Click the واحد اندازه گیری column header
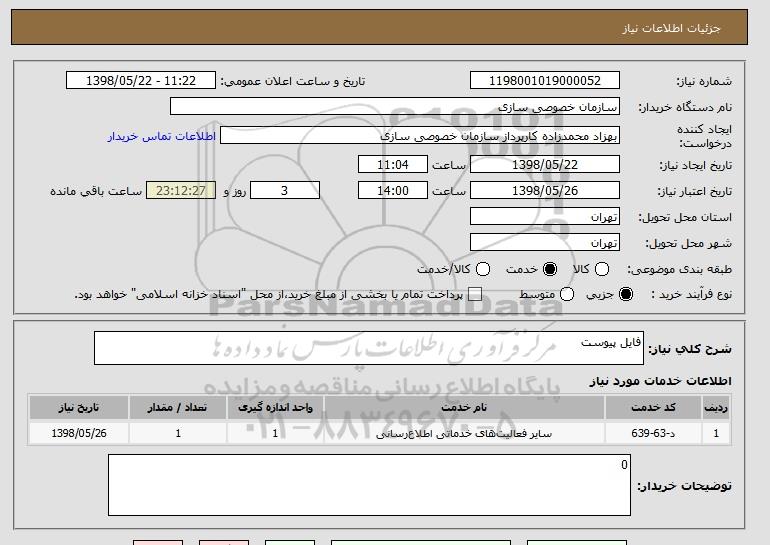 tap(275, 408)
